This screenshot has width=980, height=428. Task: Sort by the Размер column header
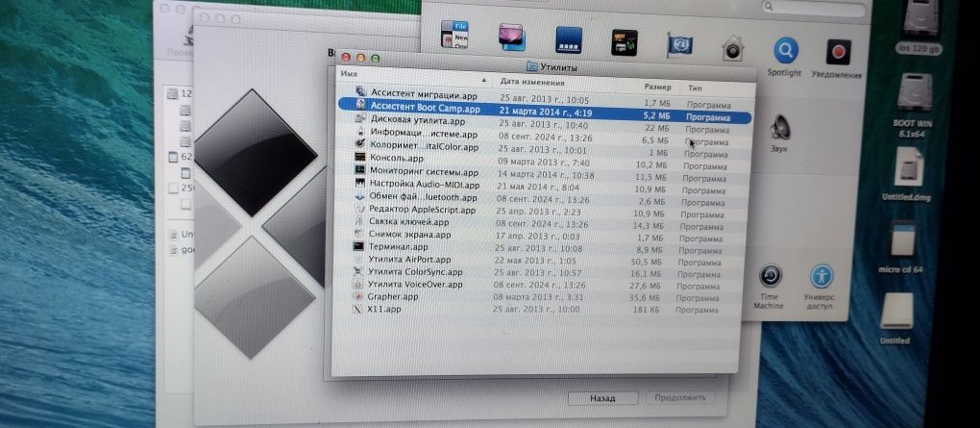coord(657,87)
